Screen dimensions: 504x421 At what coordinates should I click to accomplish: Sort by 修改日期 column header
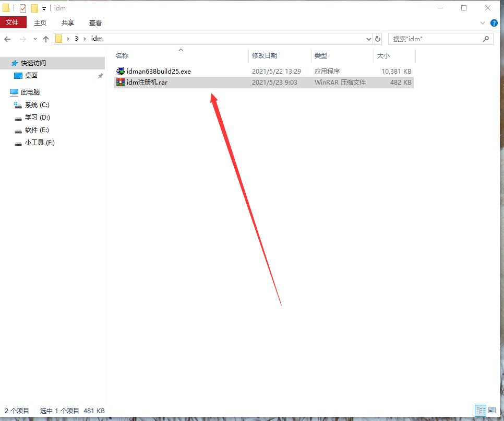tap(280, 55)
